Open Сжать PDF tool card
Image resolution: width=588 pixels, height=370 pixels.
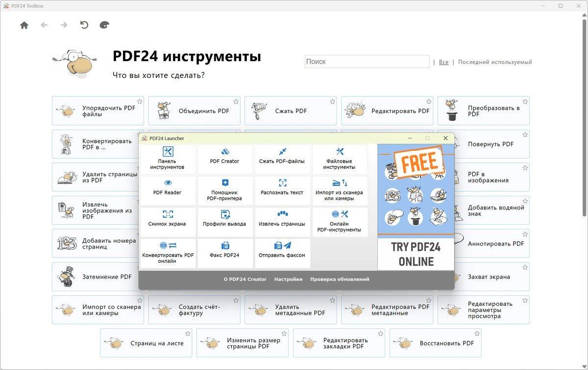coord(291,111)
